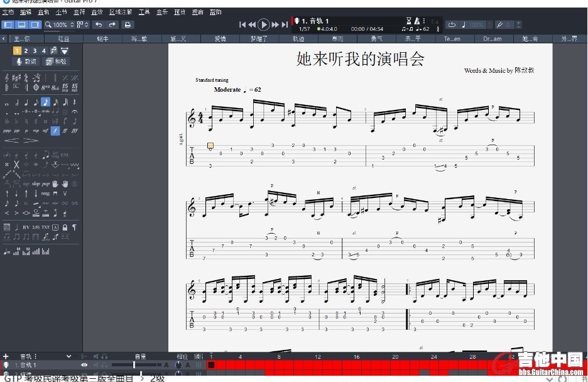This screenshot has width=588, height=382.
Task: Toggle the right inspector panel
Action: coord(35,25)
